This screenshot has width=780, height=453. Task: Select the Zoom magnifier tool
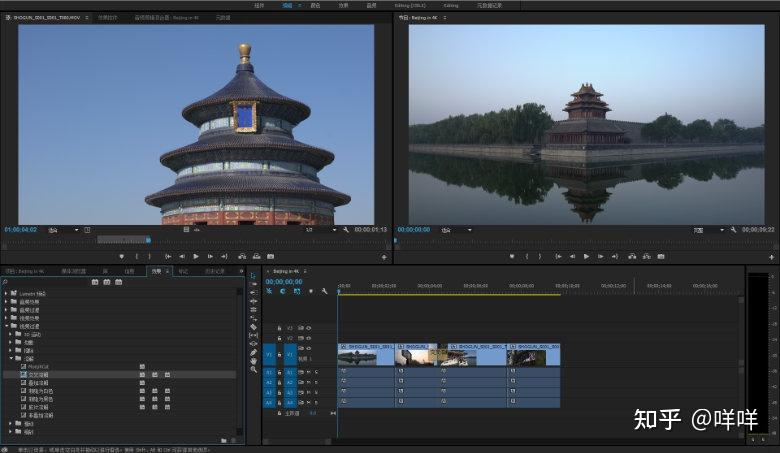254,369
